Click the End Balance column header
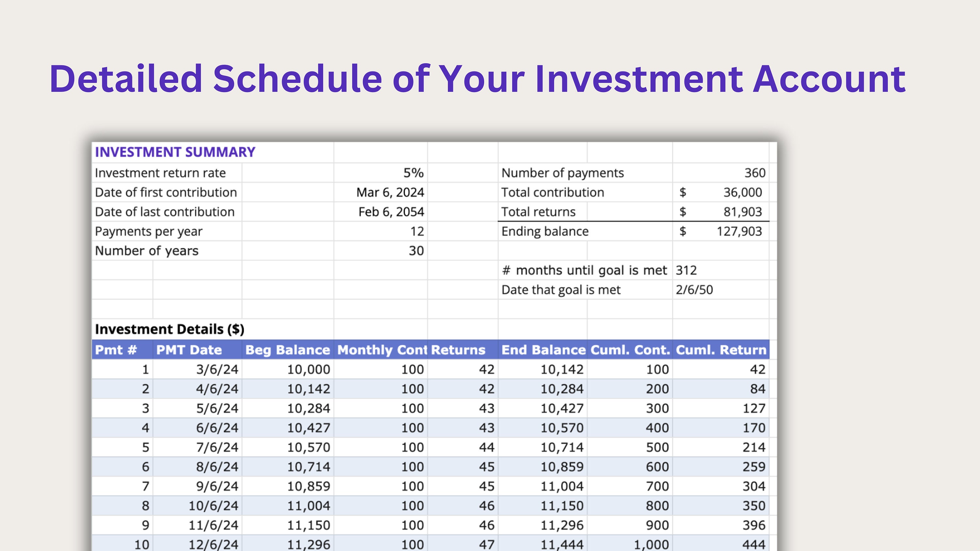Screen dimensions: 980x551 (543, 350)
